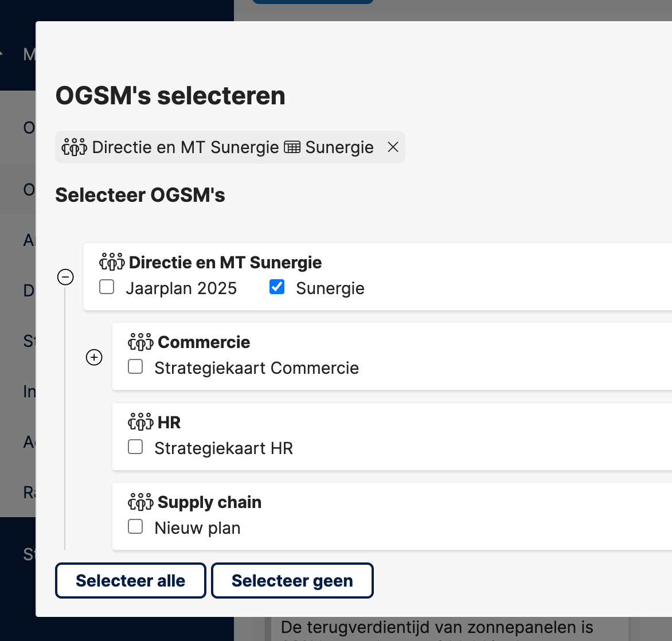Click the table icon before Sunergie chip label
672x641 pixels.
(x=292, y=147)
